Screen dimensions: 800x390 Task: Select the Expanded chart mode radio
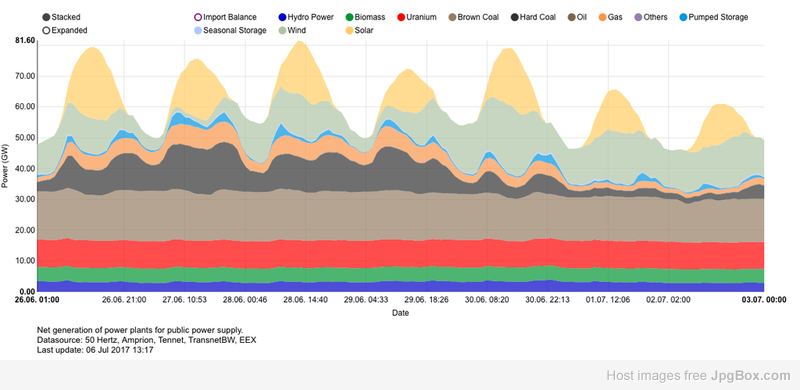pyautogui.click(x=46, y=31)
